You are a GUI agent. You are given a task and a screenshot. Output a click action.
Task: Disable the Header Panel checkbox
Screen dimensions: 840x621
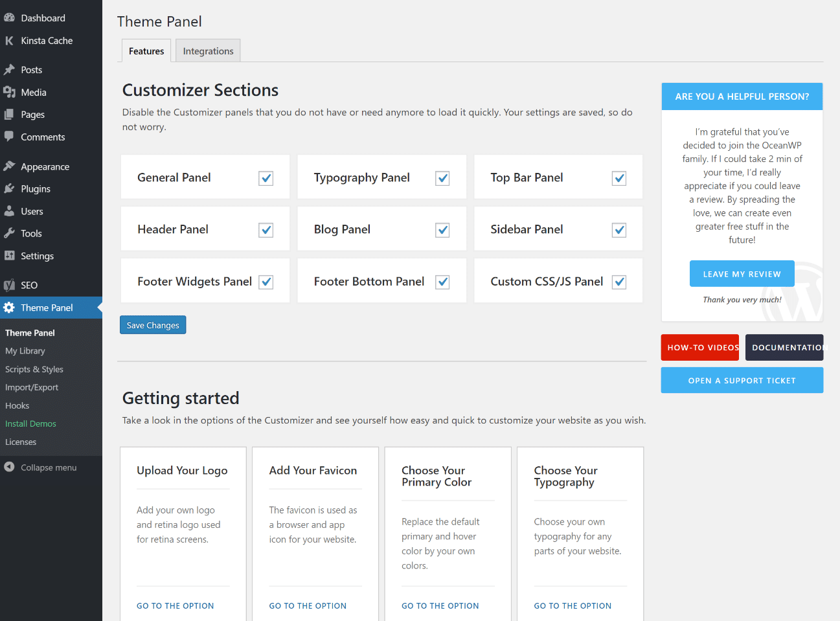pos(266,230)
